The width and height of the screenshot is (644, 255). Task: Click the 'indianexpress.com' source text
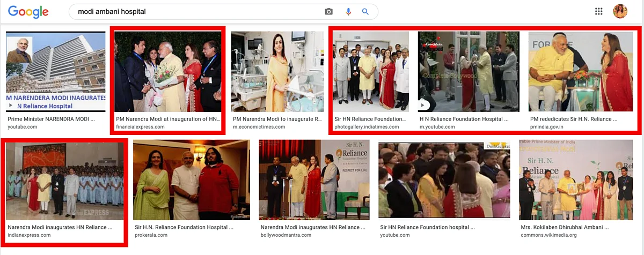click(x=30, y=235)
